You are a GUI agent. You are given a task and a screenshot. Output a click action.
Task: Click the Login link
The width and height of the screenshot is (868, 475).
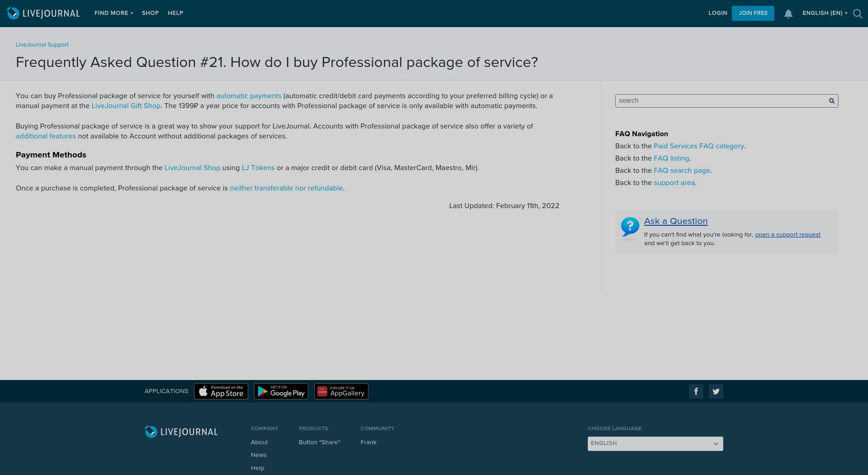click(x=717, y=13)
